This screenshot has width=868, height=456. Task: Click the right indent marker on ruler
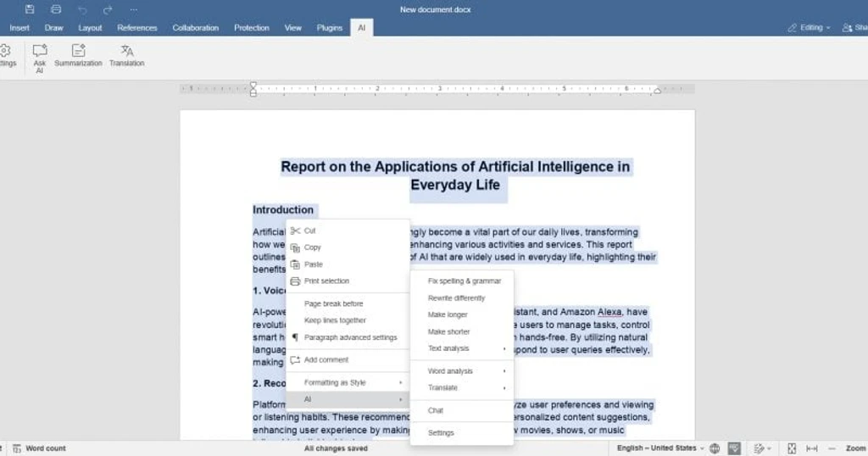click(x=657, y=91)
